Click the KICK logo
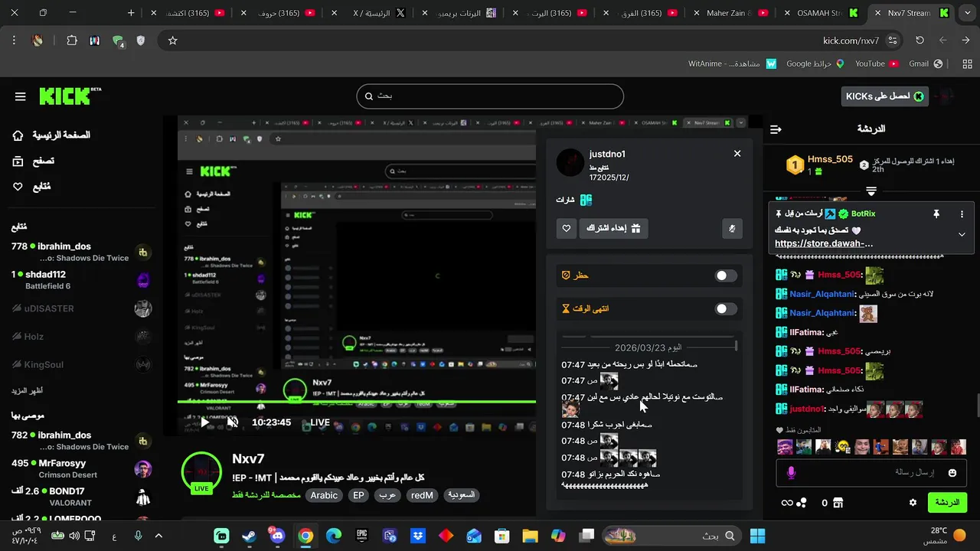The image size is (980, 551). [70, 96]
